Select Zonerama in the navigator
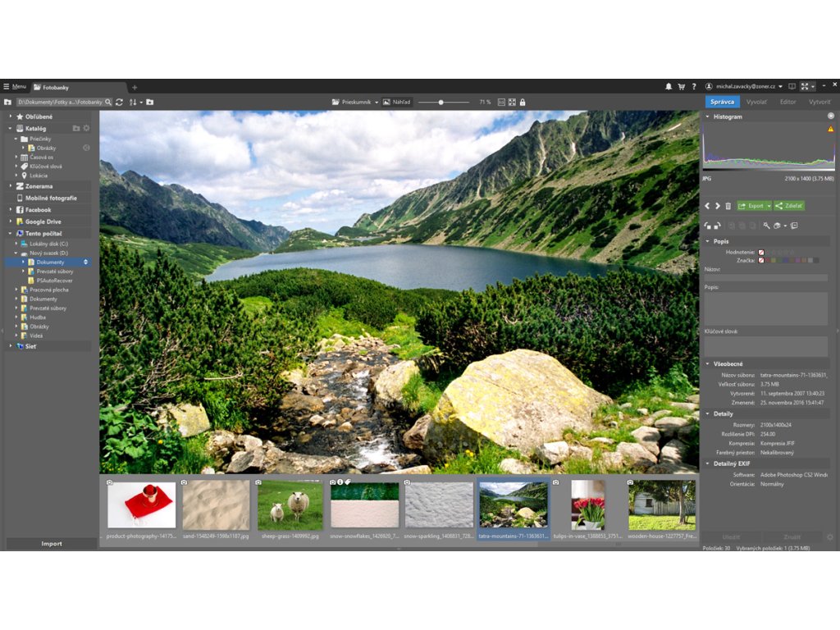The width and height of the screenshot is (840, 630). coord(39,186)
